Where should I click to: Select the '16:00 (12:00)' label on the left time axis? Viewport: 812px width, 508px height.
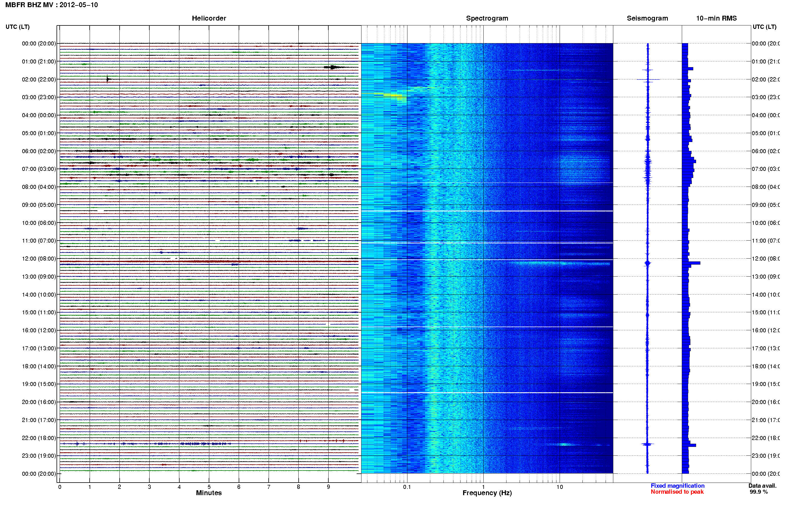click(39, 331)
